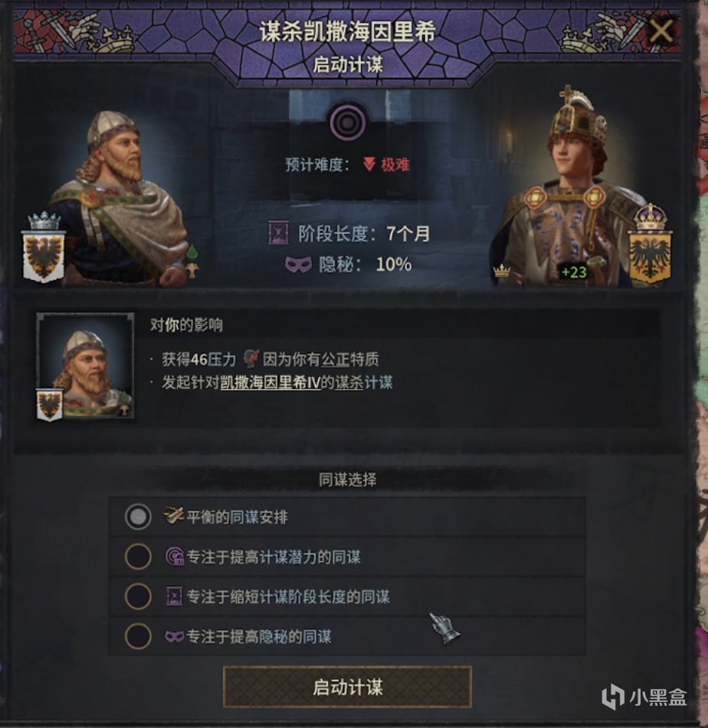The height and width of the screenshot is (728, 708).
Task: Click the secrecy mask icon beside 隐秘
Action: [299, 264]
